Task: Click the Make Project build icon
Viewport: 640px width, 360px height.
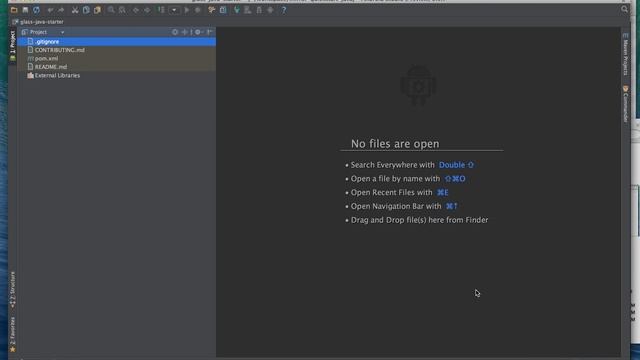Action: 161,10
